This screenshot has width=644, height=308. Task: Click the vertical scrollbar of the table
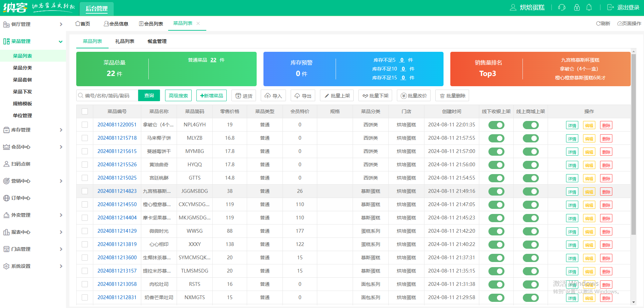pos(633,143)
